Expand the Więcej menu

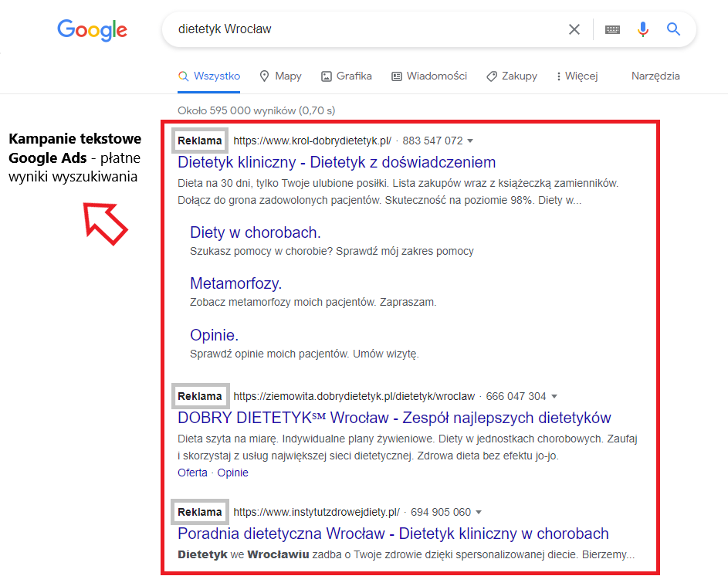point(577,76)
